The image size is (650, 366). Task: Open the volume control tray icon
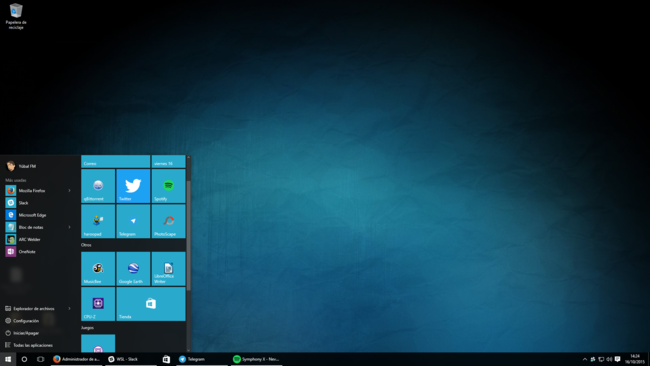(x=609, y=359)
